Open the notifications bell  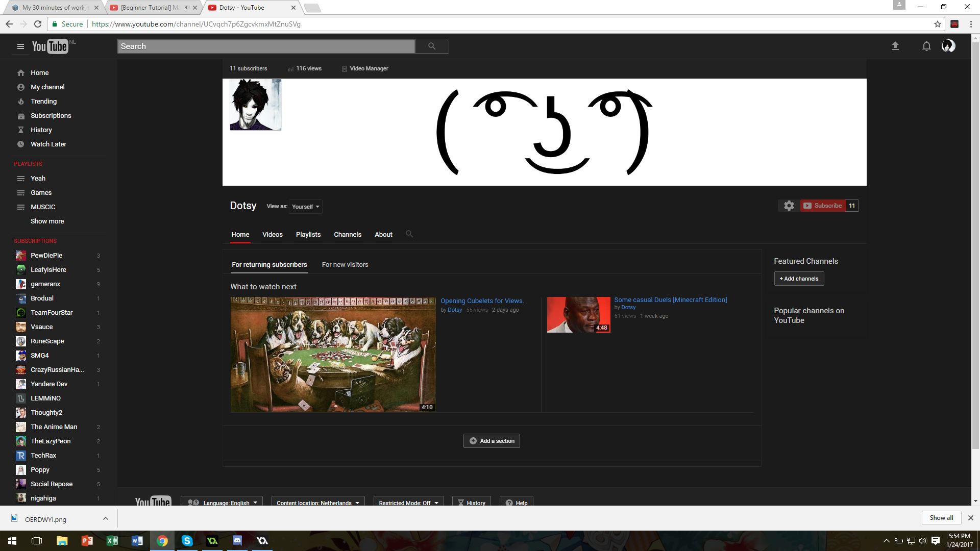[926, 46]
